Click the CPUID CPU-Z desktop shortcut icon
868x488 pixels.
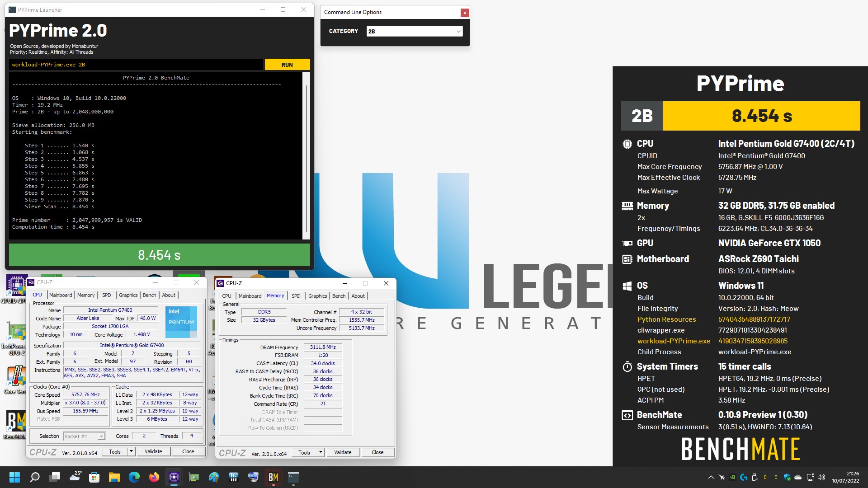pos(15,289)
